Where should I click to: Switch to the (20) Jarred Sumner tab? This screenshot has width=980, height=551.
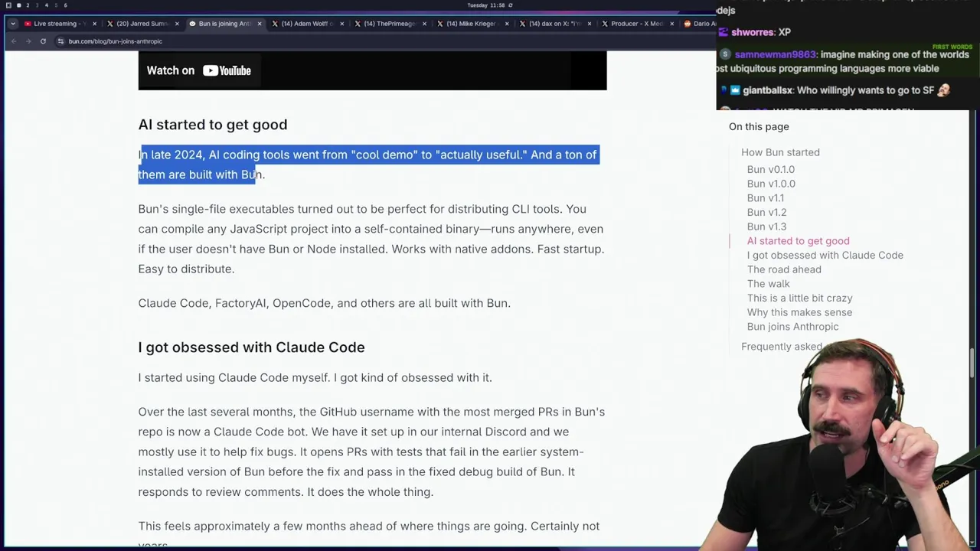click(x=142, y=24)
